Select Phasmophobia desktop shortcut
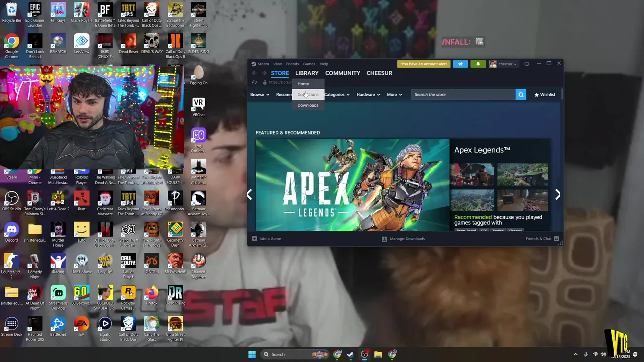Screen dimensions: 644x362 pos(175,201)
